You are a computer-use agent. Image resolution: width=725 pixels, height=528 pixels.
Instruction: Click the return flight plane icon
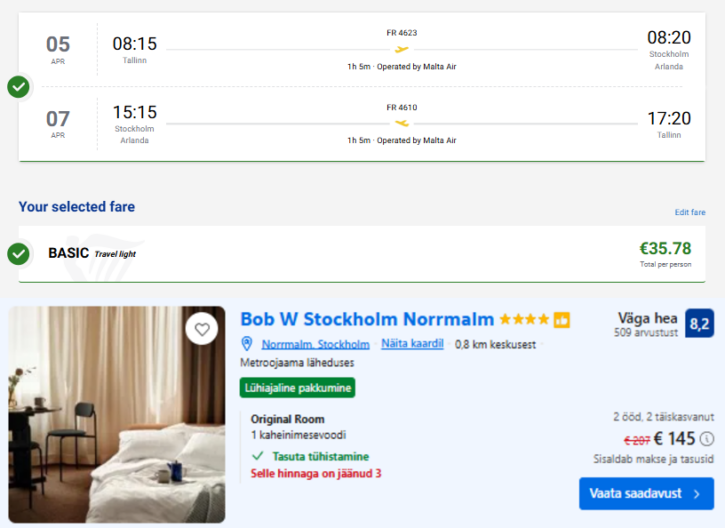[x=402, y=124]
